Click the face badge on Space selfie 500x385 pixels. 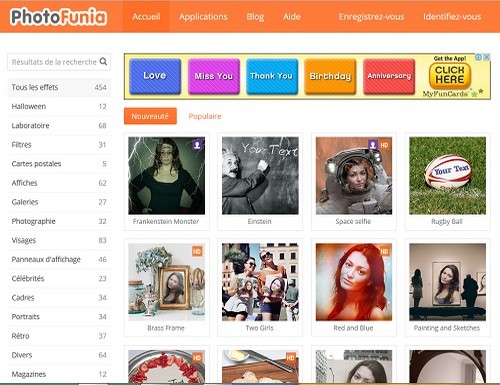(373, 145)
